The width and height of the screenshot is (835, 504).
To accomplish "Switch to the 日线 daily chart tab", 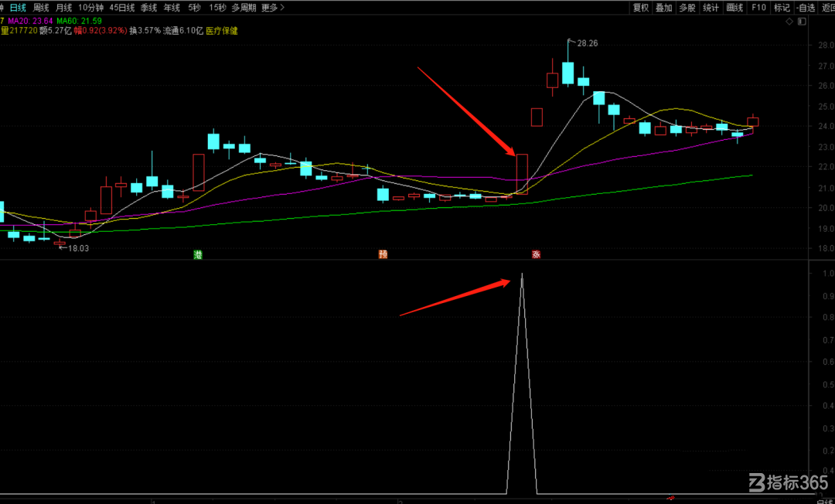I will tap(18, 8).
